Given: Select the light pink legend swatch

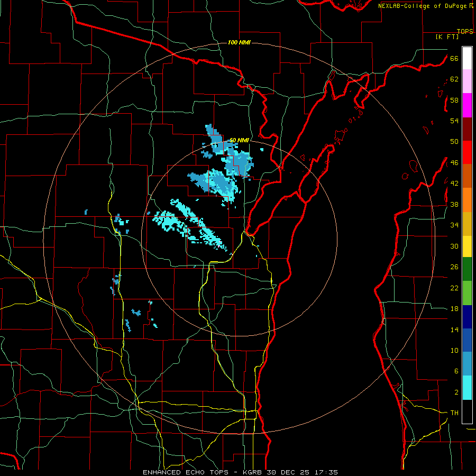Looking at the screenshot, I should coord(467,81).
